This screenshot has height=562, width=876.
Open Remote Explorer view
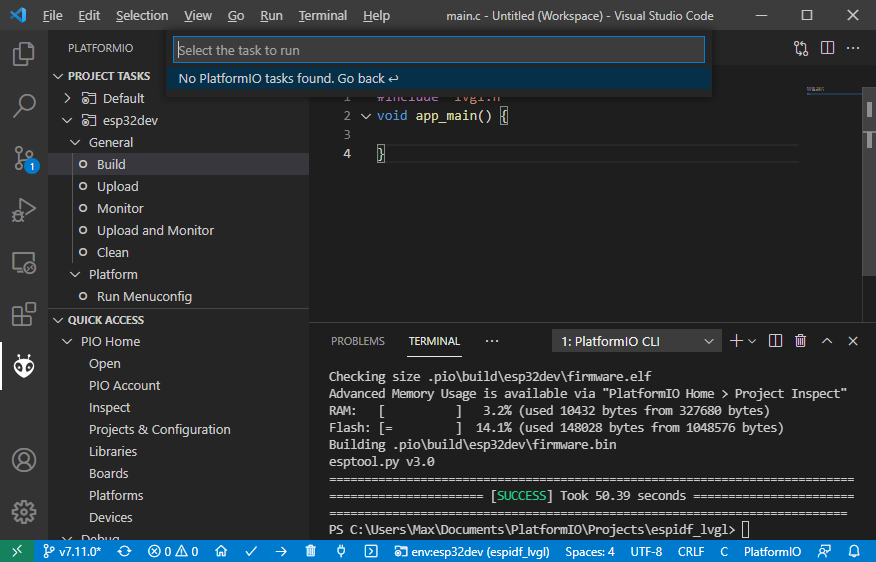pyautogui.click(x=23, y=263)
